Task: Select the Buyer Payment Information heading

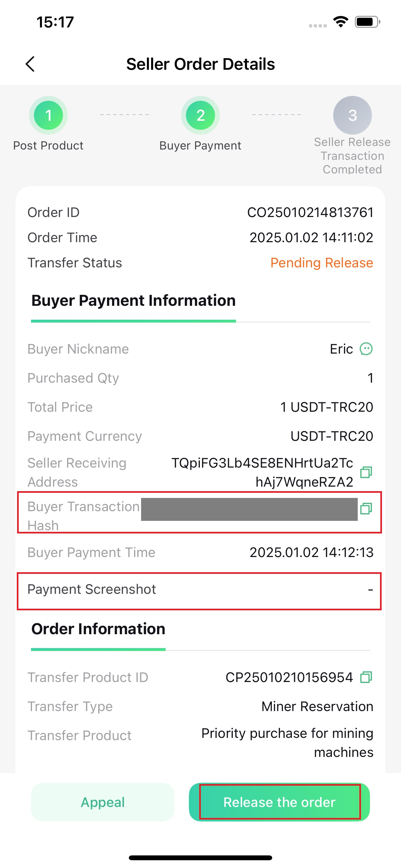Action: coord(133,300)
